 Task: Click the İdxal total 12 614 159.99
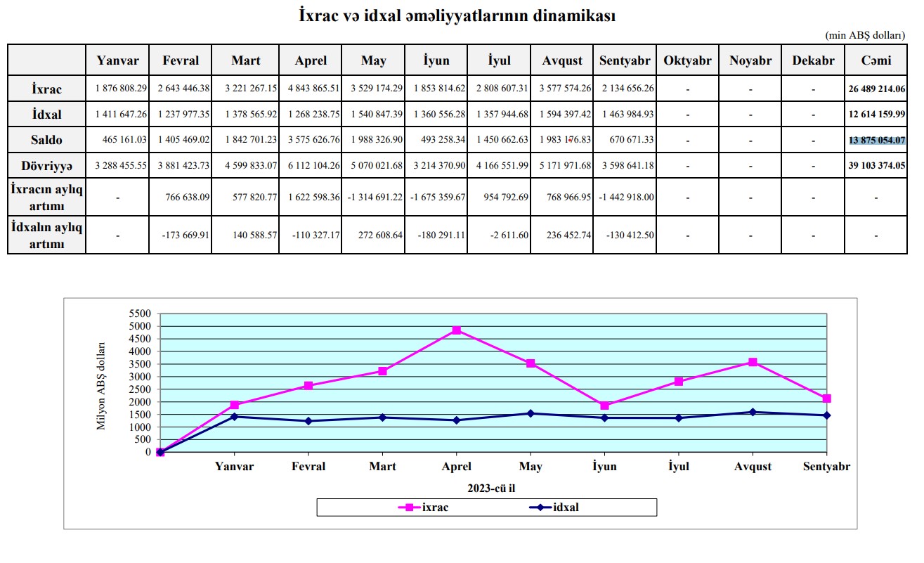pos(876,115)
